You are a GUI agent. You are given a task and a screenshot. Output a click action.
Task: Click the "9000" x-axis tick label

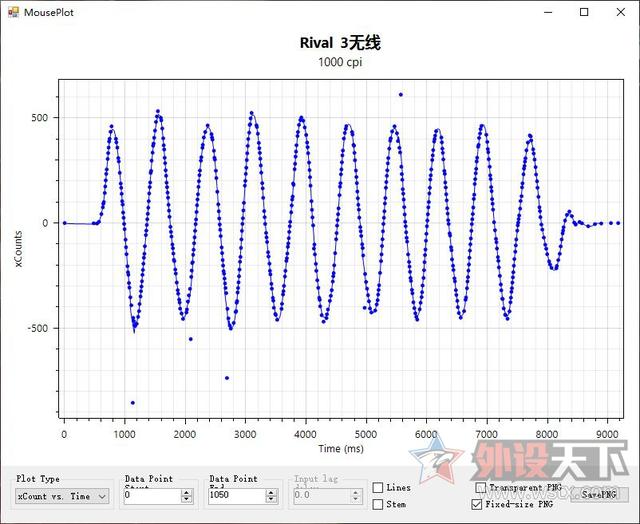607,434
